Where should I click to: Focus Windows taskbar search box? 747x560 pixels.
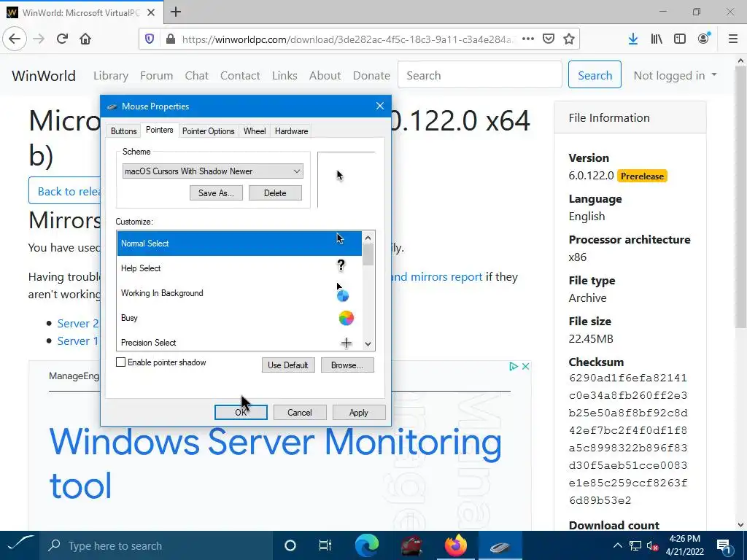(156, 545)
